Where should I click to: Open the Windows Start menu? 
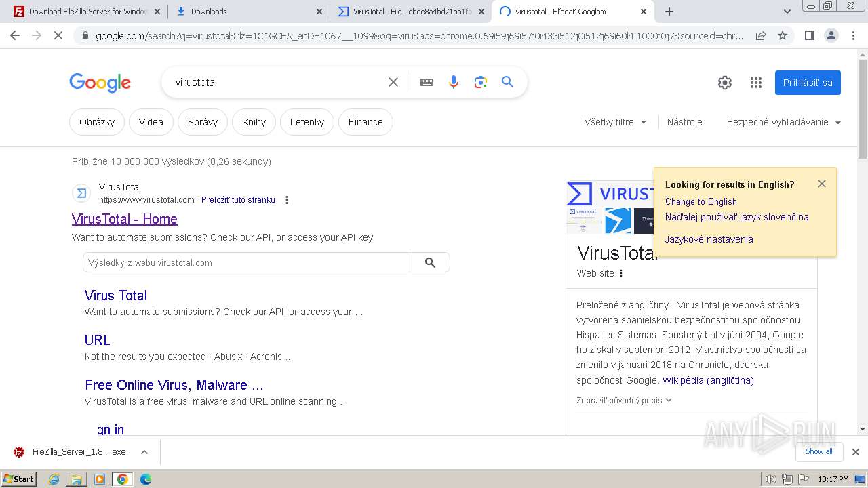[19, 479]
